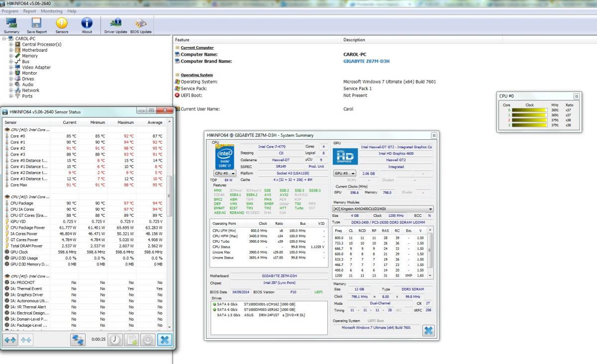Click the Operating System Windows flag icon
The width and height of the screenshot is (597, 364).
(x=177, y=82)
